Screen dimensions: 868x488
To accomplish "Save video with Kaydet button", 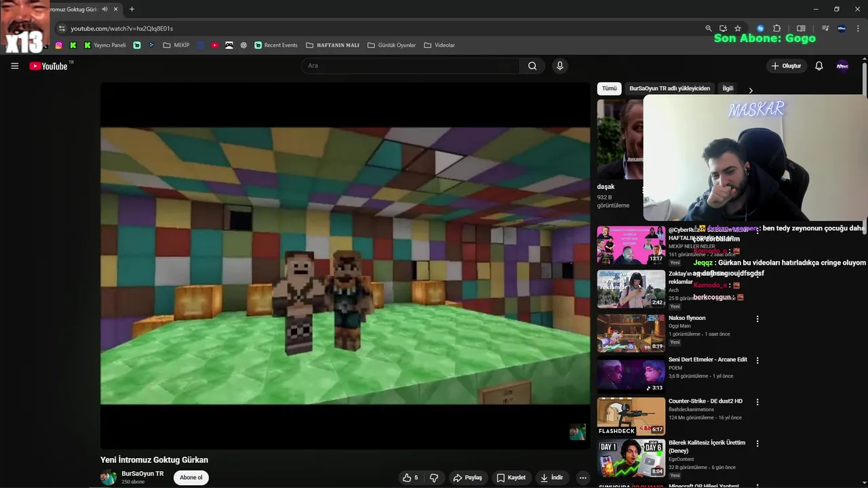I will coord(511,478).
